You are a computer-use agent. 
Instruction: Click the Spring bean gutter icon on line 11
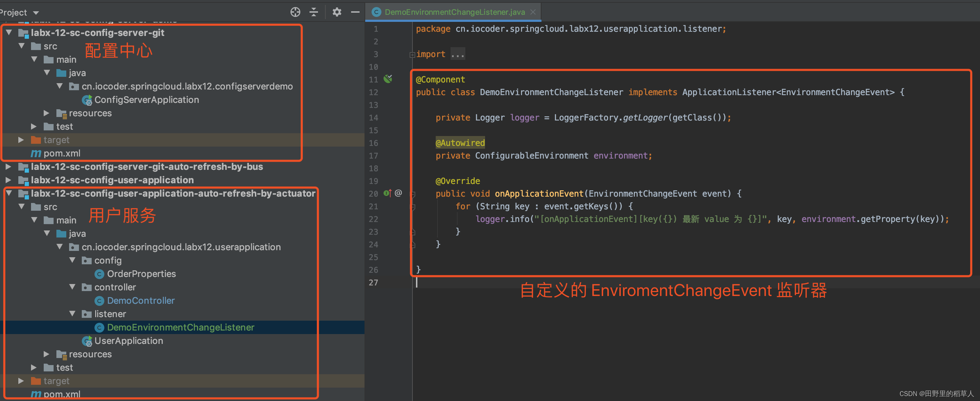(388, 79)
